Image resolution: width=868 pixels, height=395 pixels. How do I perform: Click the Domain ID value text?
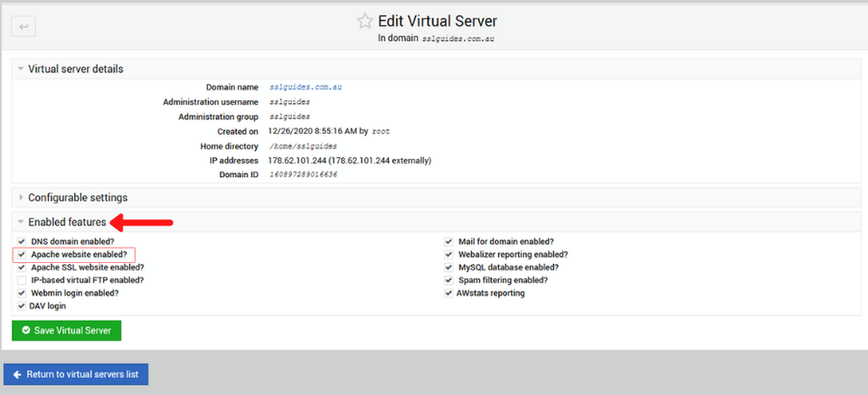click(x=303, y=174)
